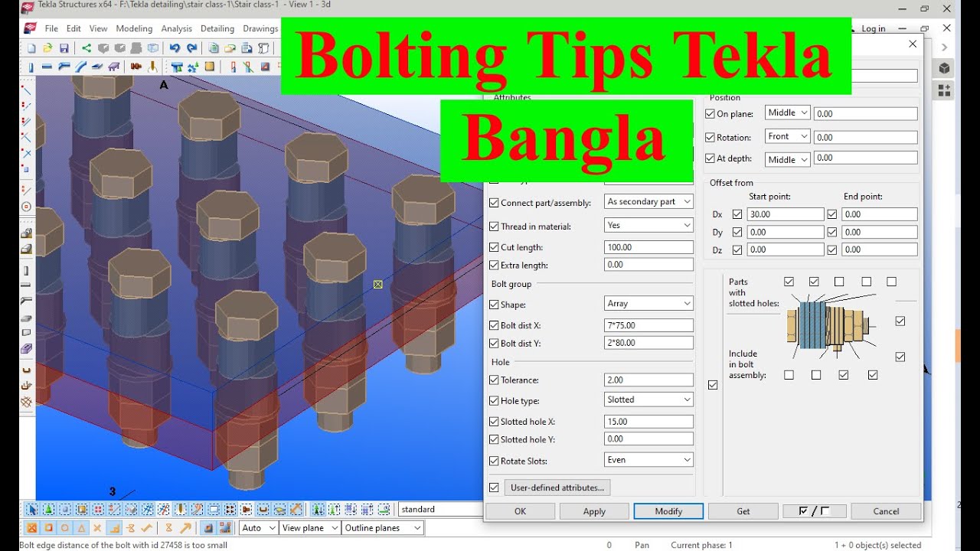Viewport: 980px width, 551px height.
Task: Toggle the Tolerance checkbox
Action: (x=494, y=380)
